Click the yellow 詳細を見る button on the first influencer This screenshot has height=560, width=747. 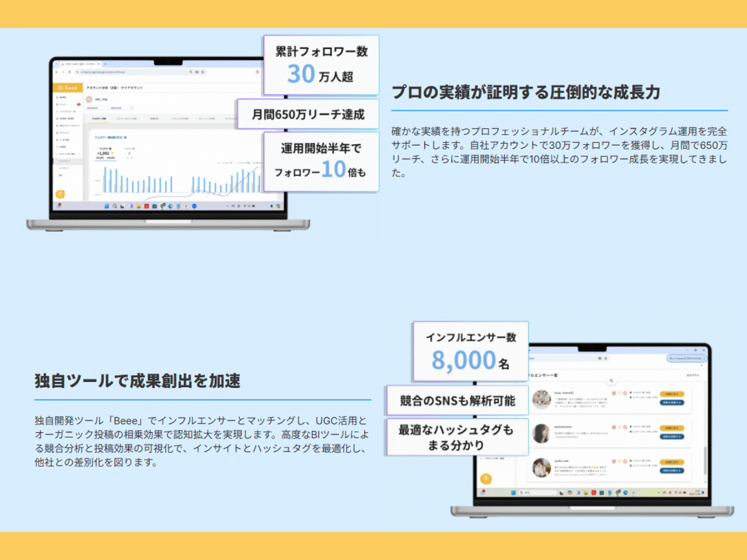click(672, 394)
